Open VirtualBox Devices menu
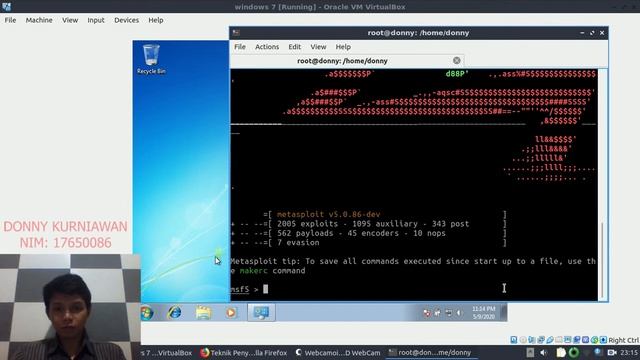 [x=126, y=20]
